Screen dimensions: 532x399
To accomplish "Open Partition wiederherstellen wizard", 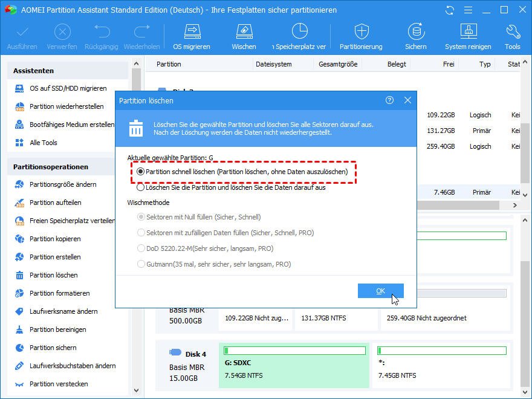I will 60,106.
